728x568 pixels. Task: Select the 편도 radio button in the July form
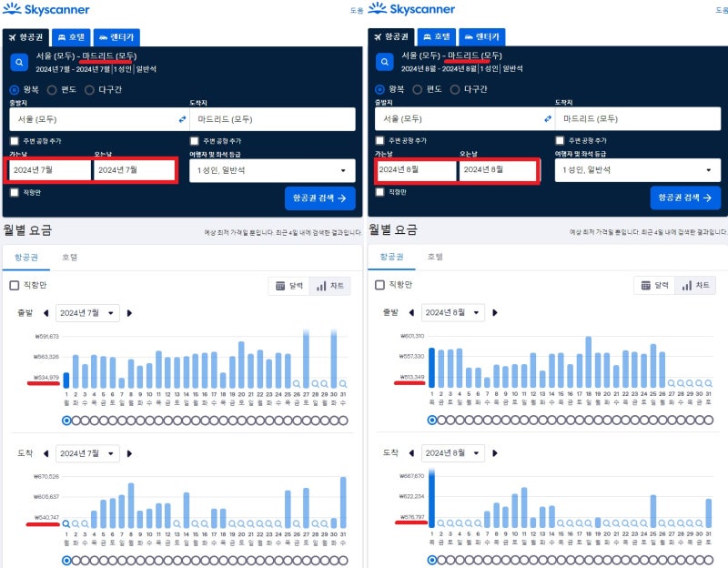[x=53, y=89]
